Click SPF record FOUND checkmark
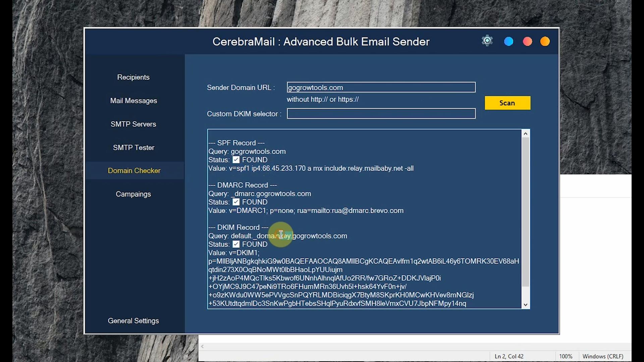This screenshot has width=644, height=362. coord(236,160)
